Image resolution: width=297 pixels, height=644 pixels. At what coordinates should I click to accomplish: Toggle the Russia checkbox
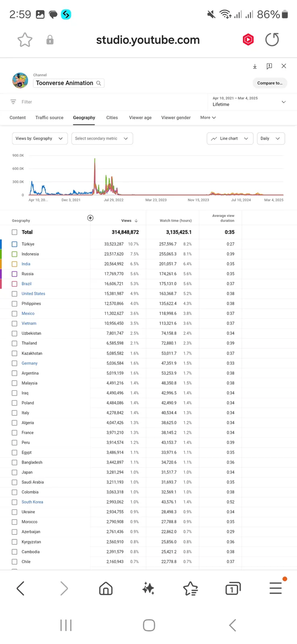14,274
